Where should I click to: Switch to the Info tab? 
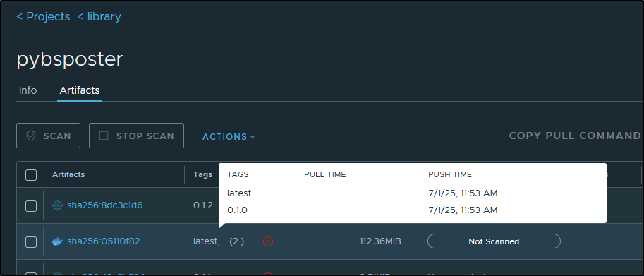28,90
